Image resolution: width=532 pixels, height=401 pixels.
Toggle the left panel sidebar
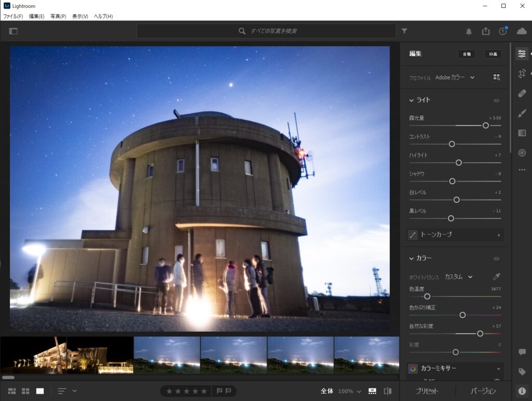click(14, 31)
